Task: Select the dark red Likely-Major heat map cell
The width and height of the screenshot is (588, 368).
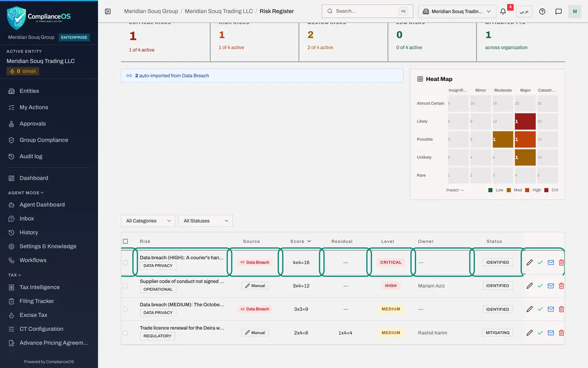Action: tap(526, 121)
